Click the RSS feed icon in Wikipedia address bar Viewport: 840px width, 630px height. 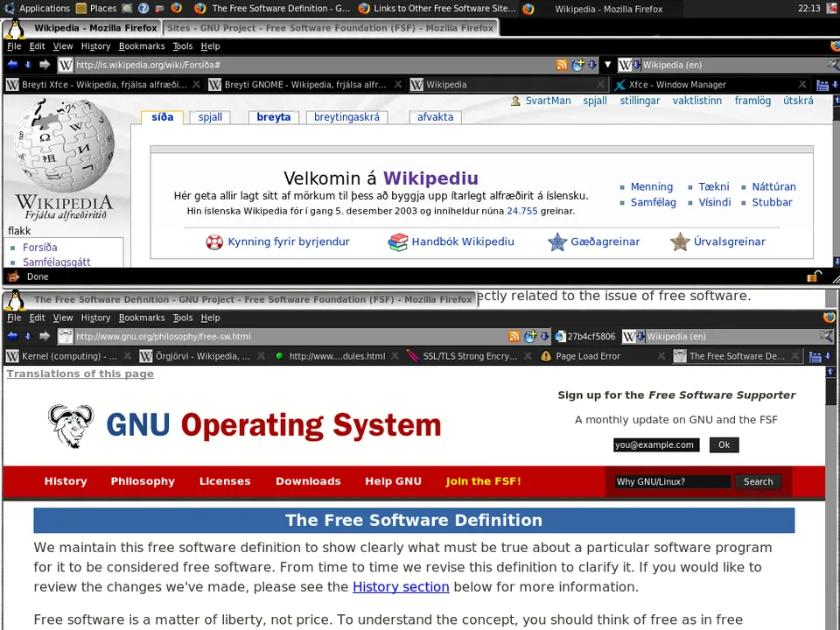point(562,65)
